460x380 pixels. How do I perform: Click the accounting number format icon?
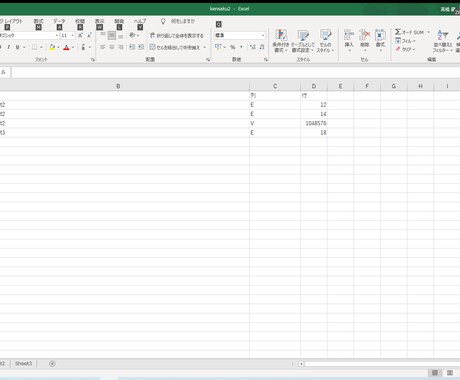pyautogui.click(x=218, y=47)
